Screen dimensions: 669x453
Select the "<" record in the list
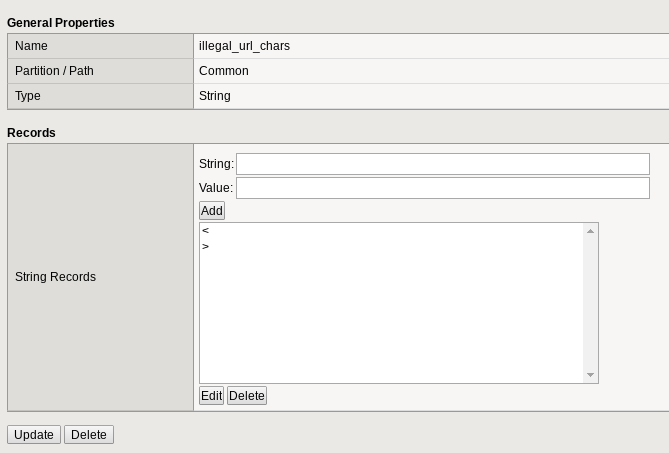pos(206,231)
